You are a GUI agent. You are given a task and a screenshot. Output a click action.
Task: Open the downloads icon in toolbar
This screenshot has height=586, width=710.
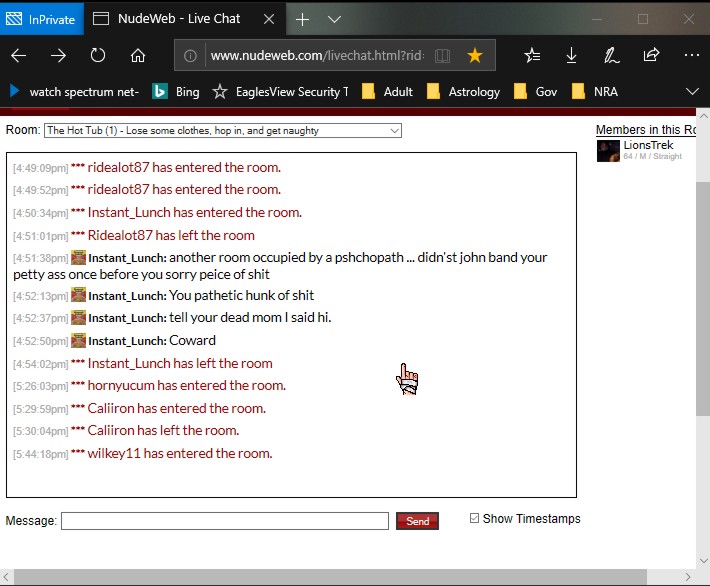pyautogui.click(x=572, y=56)
